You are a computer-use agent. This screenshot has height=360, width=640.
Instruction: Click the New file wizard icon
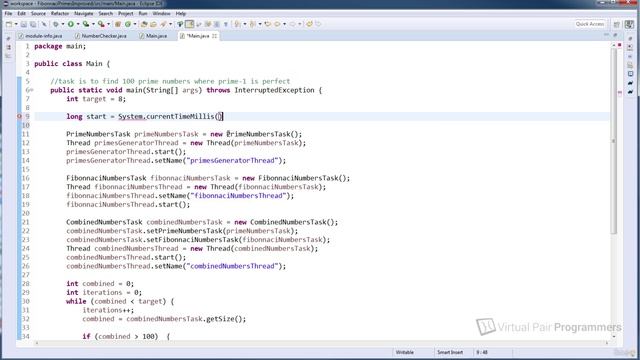[x=9, y=24]
